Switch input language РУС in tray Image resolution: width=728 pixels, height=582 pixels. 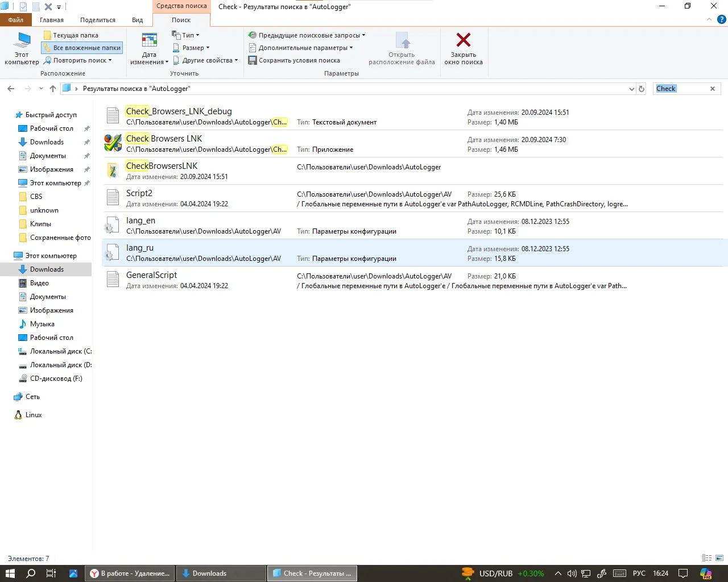[639, 573]
